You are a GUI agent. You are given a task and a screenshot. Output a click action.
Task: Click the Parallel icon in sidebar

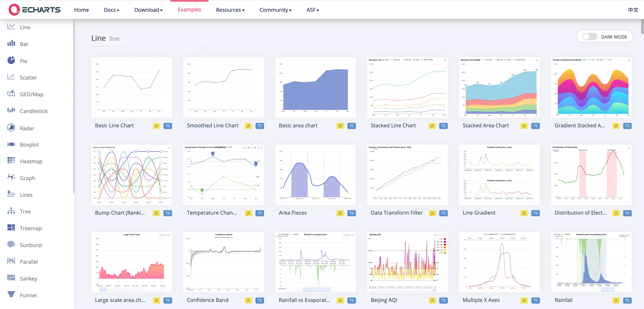pos(11,261)
